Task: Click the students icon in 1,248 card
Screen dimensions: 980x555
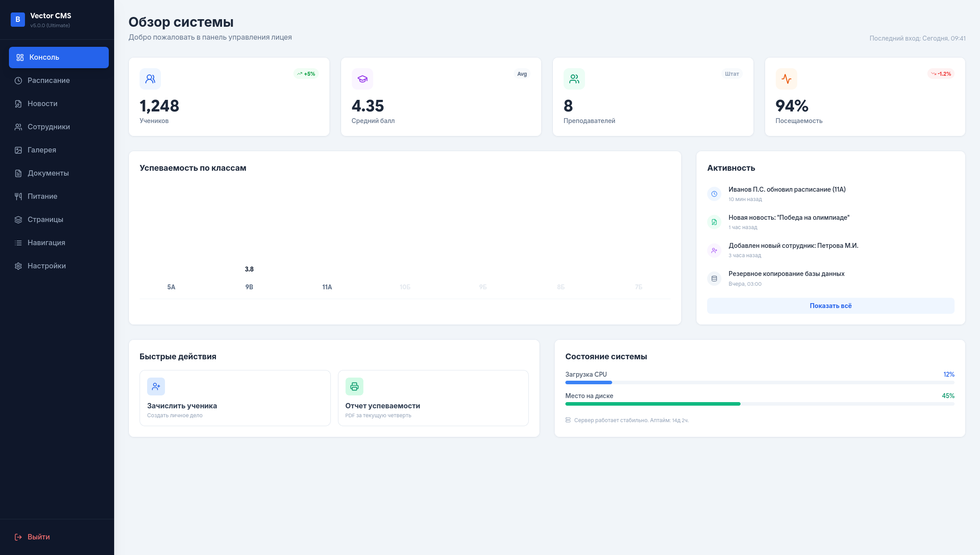Action: [x=150, y=79]
